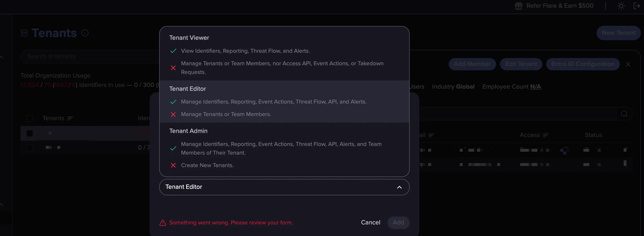644x236 pixels.
Task: Click the stacked tenants icon beside the heading
Action: tap(24, 33)
